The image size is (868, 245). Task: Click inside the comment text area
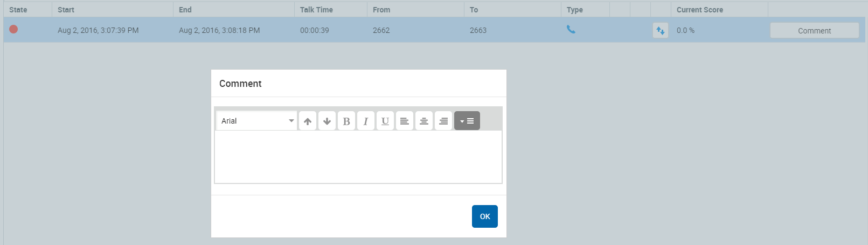click(x=358, y=156)
